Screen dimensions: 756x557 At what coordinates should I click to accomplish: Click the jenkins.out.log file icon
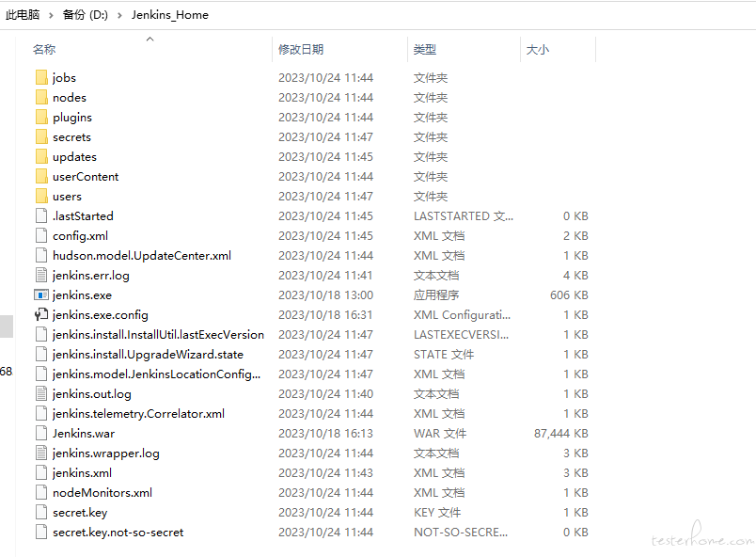tap(41, 394)
